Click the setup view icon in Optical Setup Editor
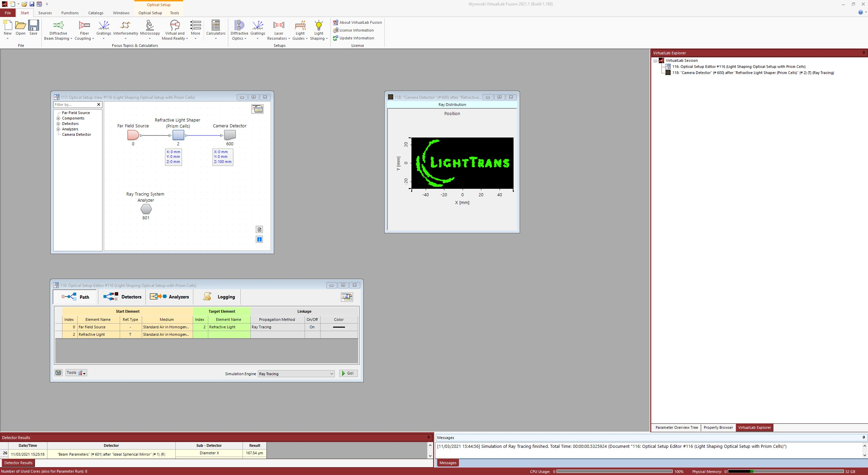 pos(347,297)
